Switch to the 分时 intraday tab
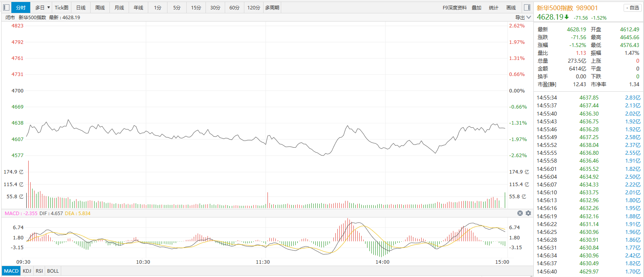Viewport: 644px width, 277px height. tap(21, 7)
